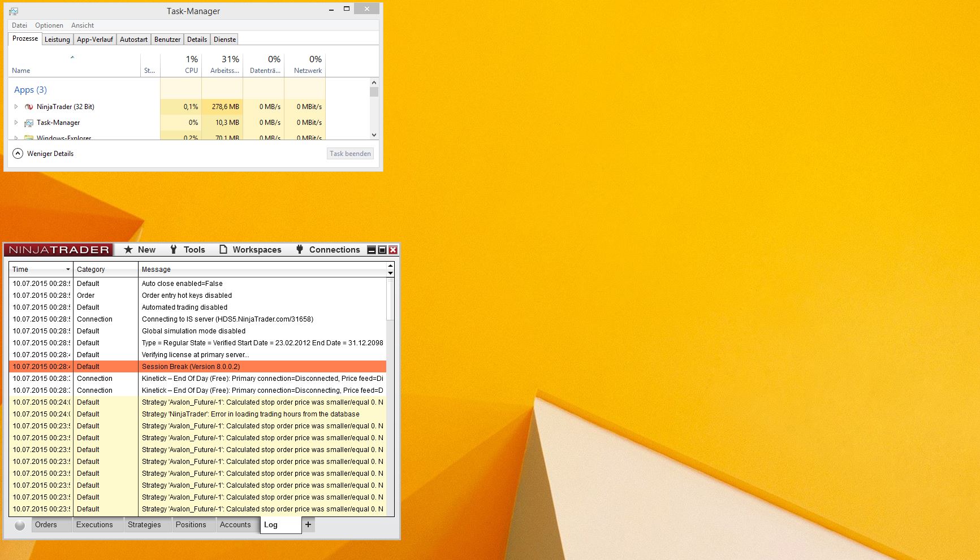This screenshot has height=560, width=980.
Task: Open the Optionen menu in Task-Manager
Action: (49, 25)
